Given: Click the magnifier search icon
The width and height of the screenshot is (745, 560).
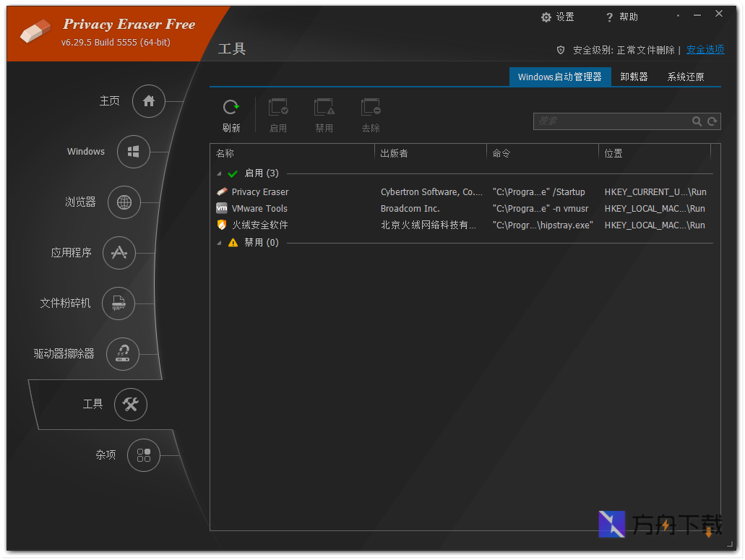Looking at the screenshot, I should (697, 121).
